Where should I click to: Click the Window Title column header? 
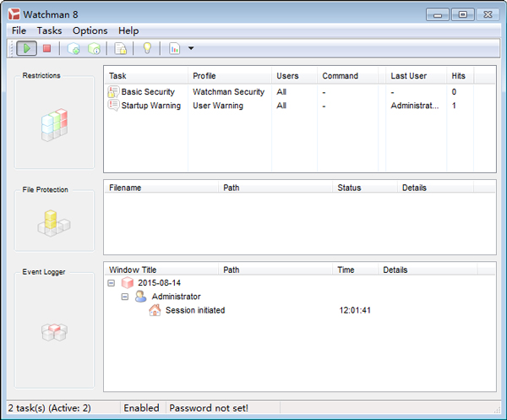coord(161,270)
